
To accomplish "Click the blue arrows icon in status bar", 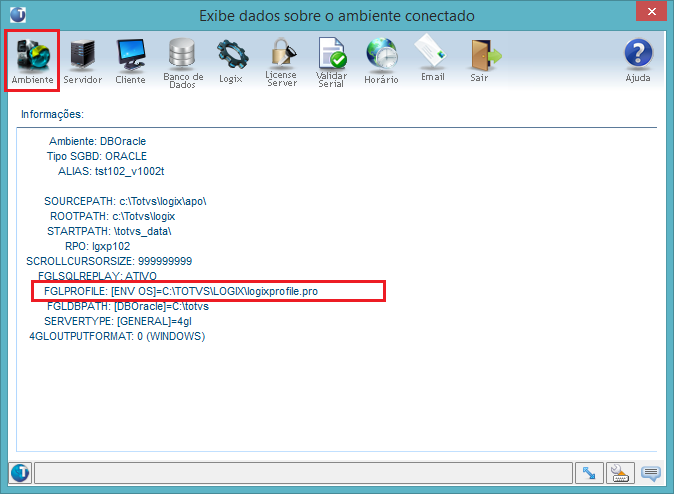I will (589, 473).
